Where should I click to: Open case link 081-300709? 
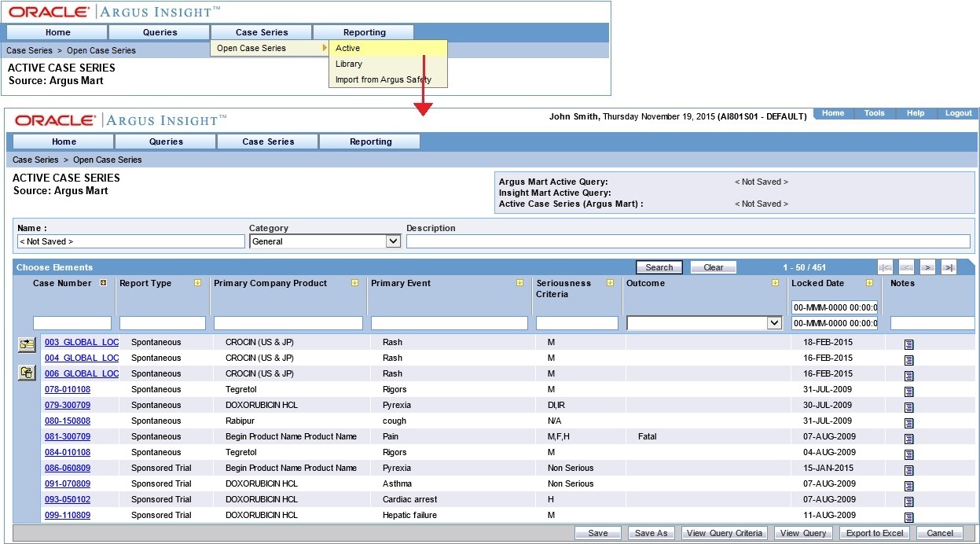(x=68, y=436)
